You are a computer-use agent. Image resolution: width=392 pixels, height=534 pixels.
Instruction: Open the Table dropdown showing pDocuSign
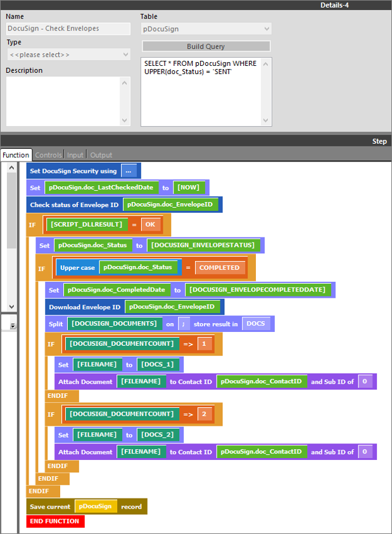(206, 29)
